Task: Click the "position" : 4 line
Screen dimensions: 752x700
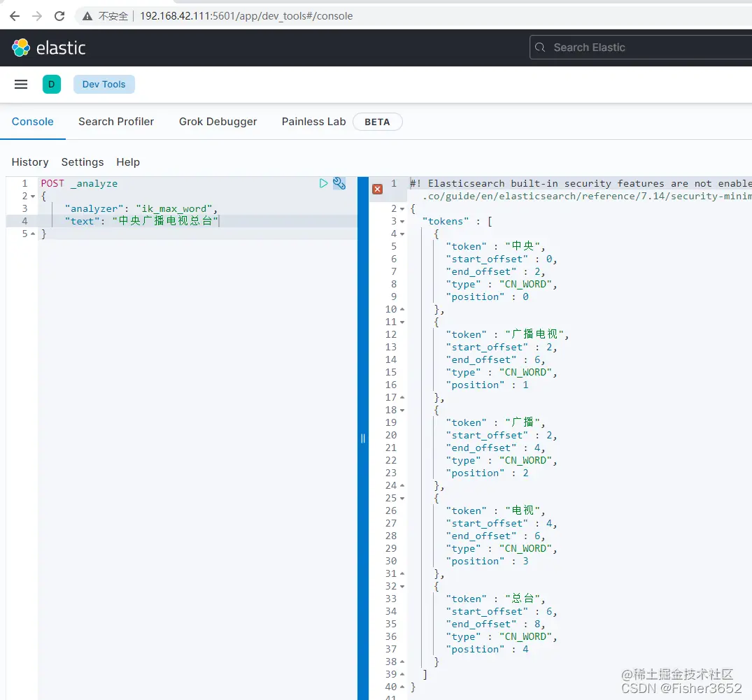Action: tap(488, 649)
